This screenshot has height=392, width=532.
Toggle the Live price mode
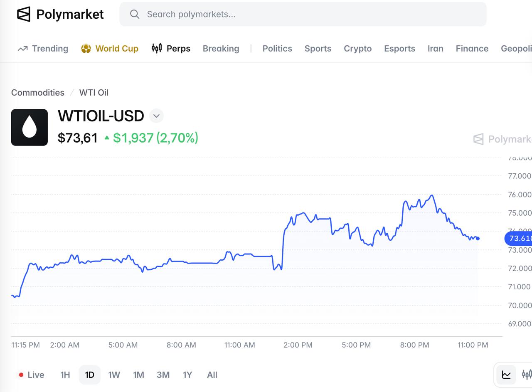[31, 375]
